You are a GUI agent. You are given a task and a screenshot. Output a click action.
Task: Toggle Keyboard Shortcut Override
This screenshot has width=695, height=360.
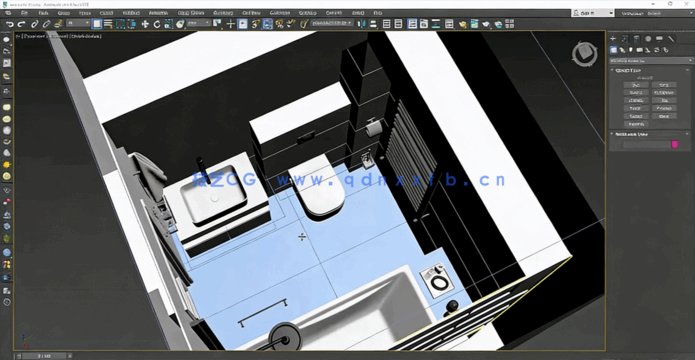[242, 24]
